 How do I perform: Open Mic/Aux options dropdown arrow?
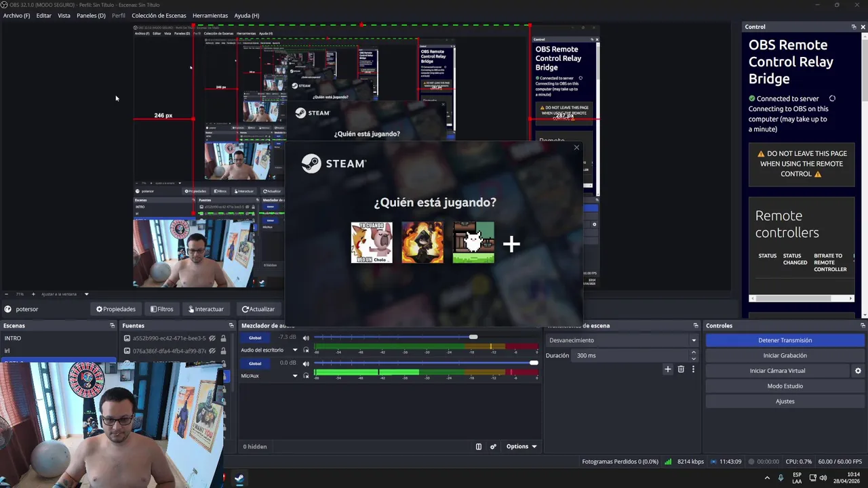tap(295, 375)
